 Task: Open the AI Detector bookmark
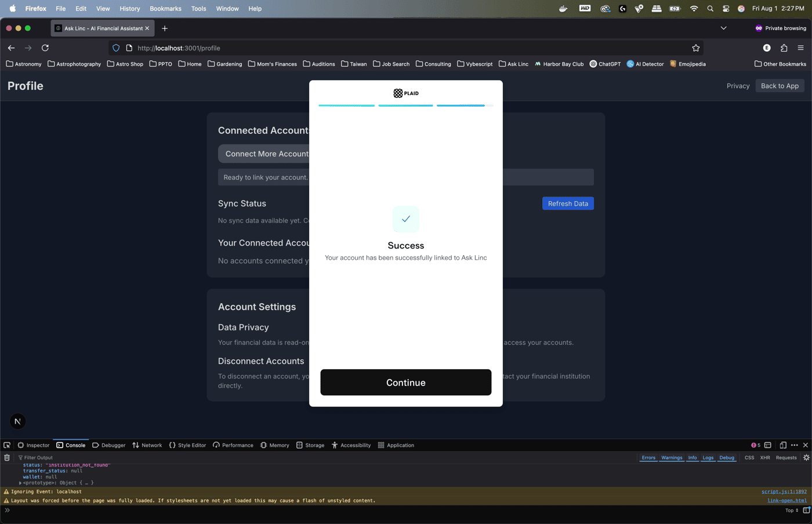pos(645,64)
